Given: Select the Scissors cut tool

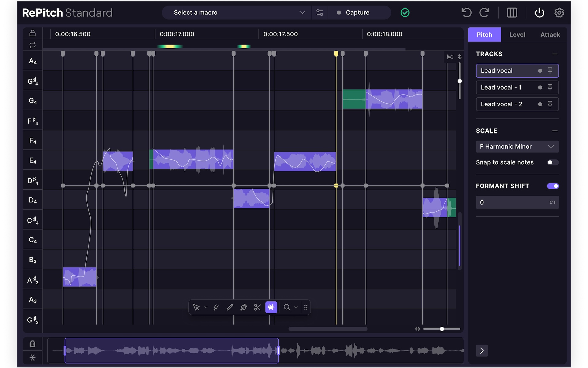Looking at the screenshot, I should pos(257,307).
